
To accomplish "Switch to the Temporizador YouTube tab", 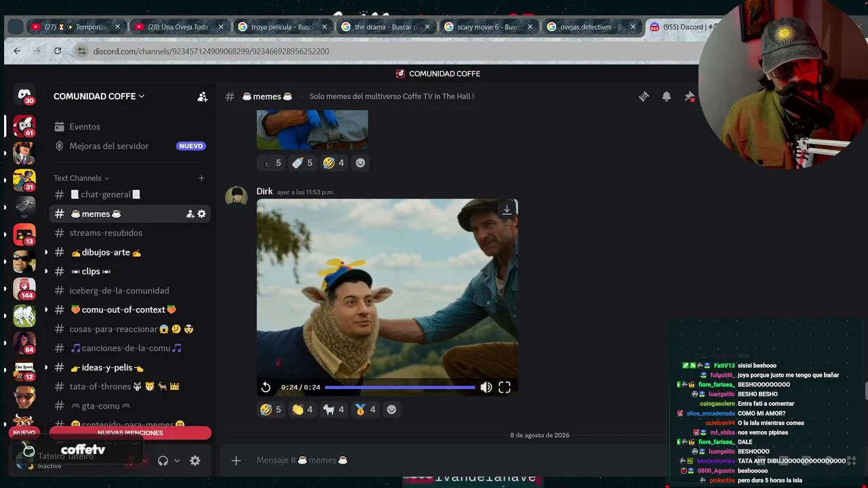I will point(76,27).
